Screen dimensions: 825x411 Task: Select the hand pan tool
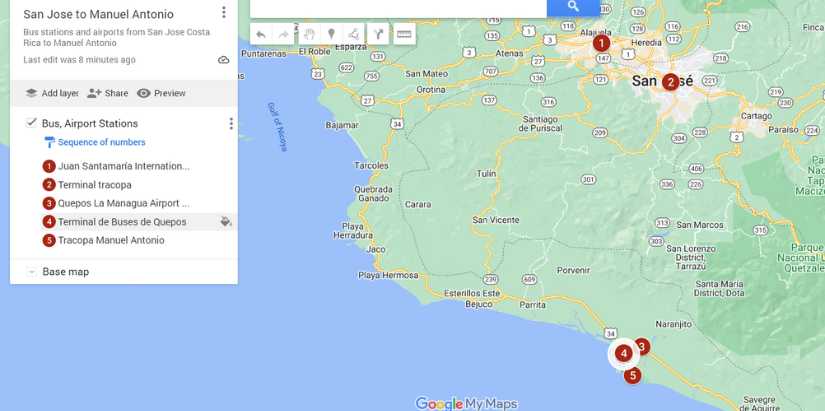coord(309,34)
